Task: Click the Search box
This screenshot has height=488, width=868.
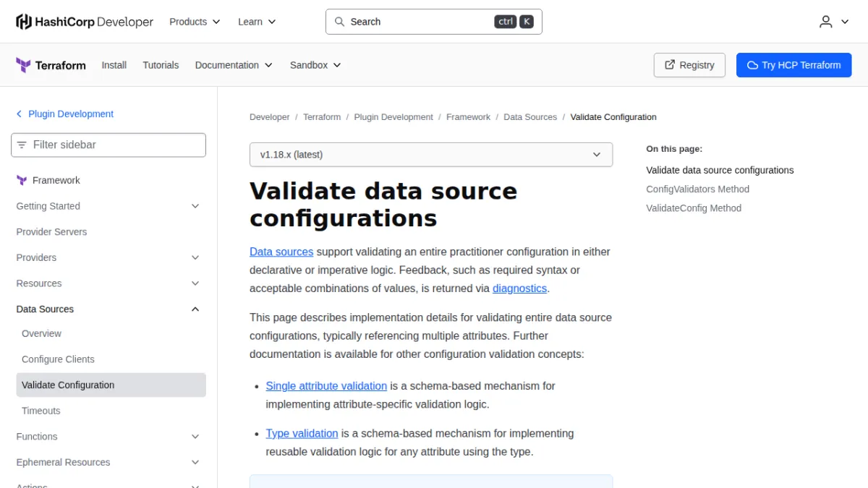Action: pyautogui.click(x=434, y=22)
